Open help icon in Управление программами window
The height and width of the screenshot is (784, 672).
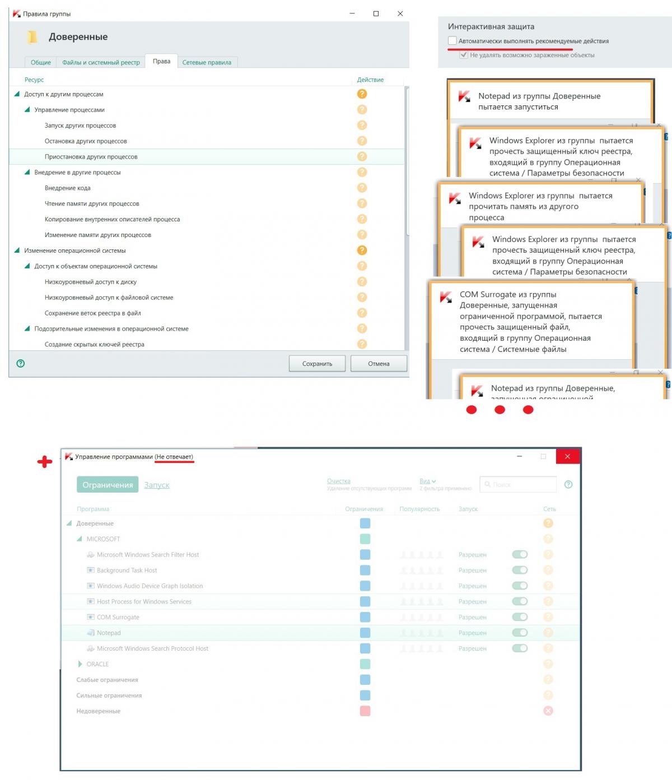pos(568,484)
